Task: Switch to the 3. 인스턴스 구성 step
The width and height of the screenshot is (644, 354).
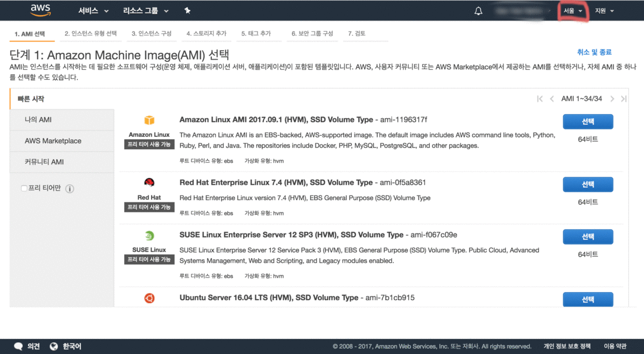Action: (152, 33)
